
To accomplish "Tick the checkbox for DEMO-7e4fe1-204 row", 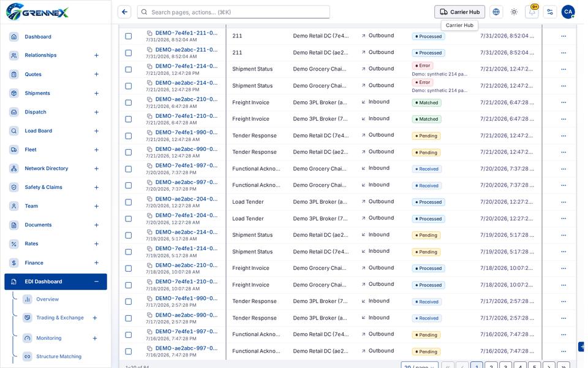I will point(128,218).
